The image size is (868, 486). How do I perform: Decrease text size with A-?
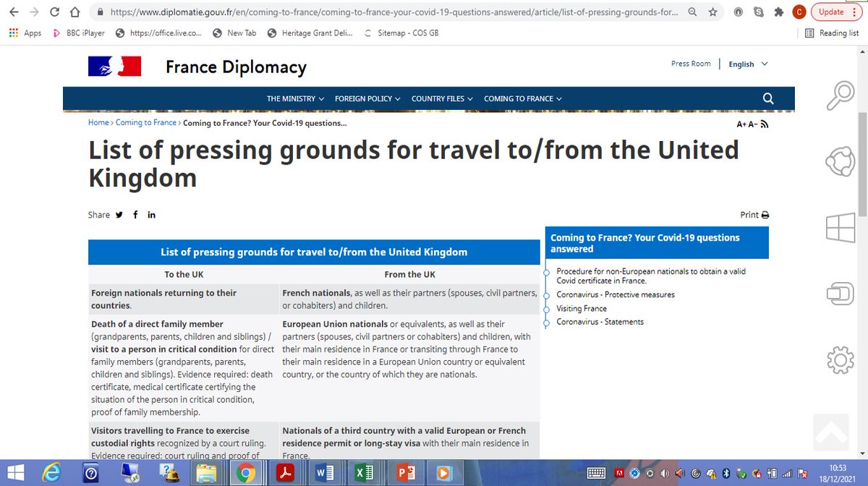752,124
